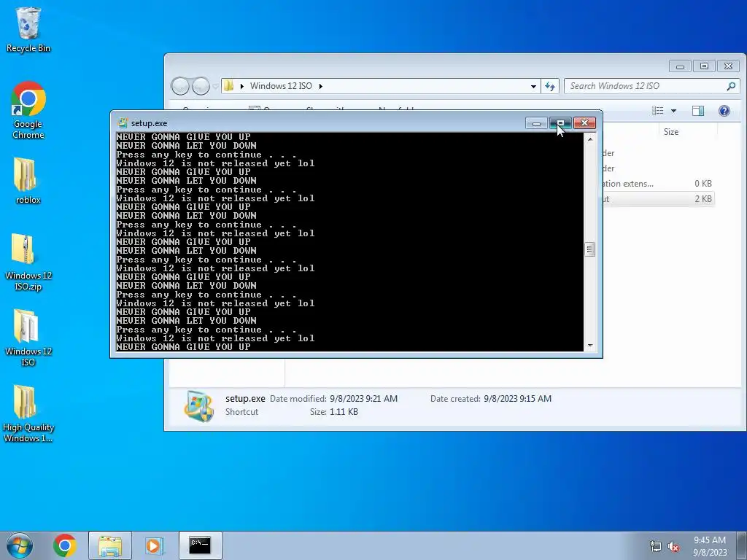Open Windows Media Player from the taskbar
The height and width of the screenshot is (560, 747).
pyautogui.click(x=155, y=545)
